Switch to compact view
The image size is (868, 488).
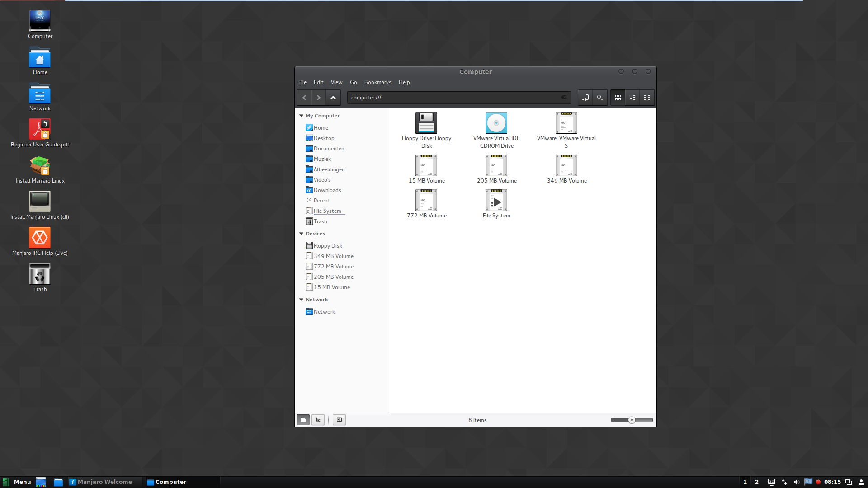[647, 98]
